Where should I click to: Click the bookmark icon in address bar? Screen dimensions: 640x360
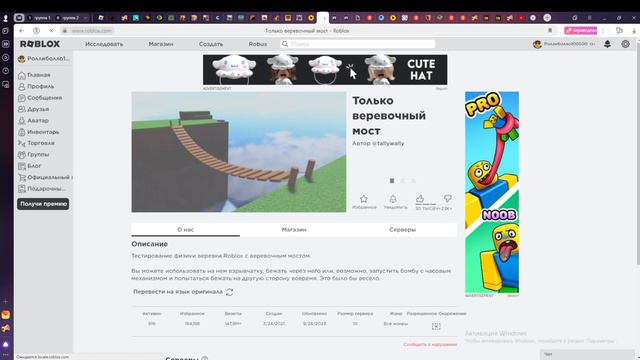550,31
